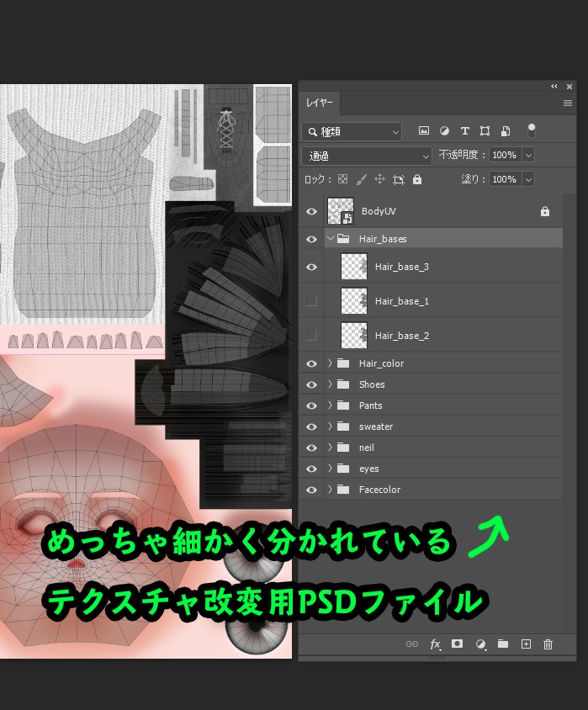The image size is (588, 710).
Task: Hide the Hair_bases group
Action: pyautogui.click(x=311, y=239)
